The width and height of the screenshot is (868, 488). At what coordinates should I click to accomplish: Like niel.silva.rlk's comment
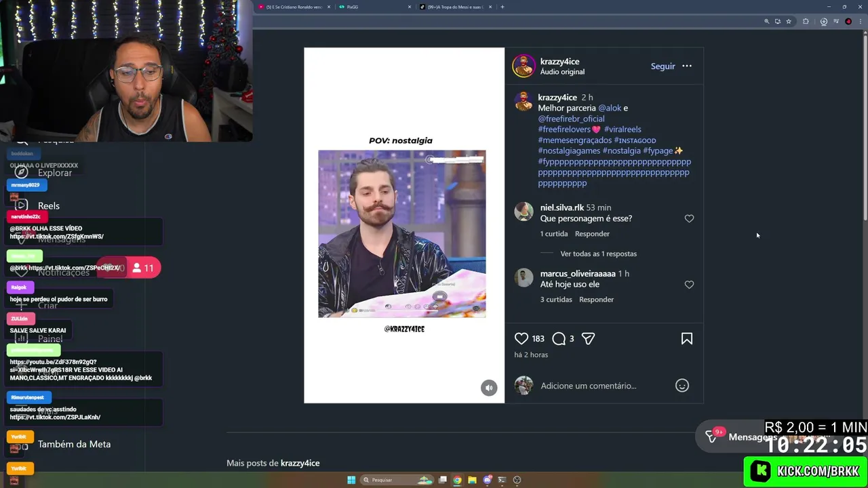pyautogui.click(x=689, y=218)
